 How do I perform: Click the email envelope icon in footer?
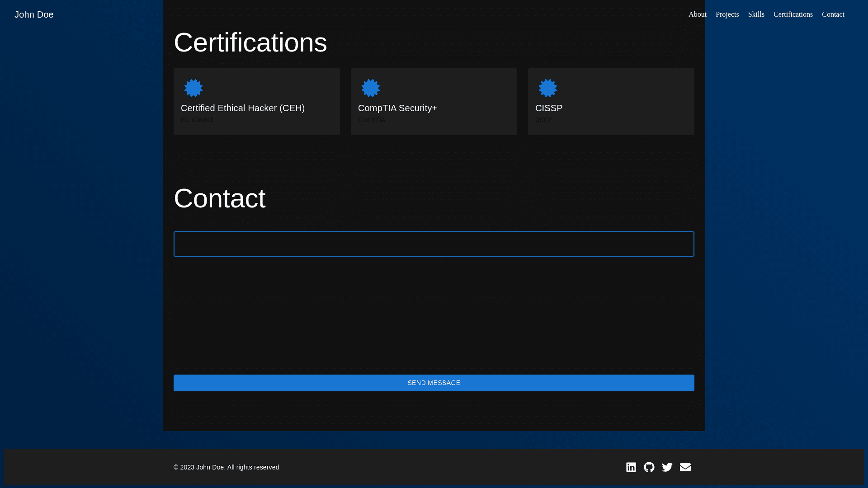(x=685, y=467)
